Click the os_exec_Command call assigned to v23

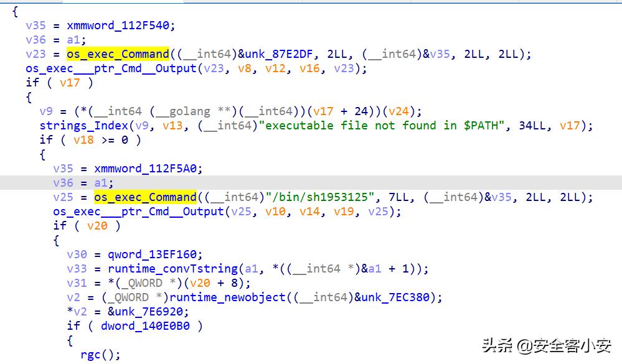tap(118, 54)
